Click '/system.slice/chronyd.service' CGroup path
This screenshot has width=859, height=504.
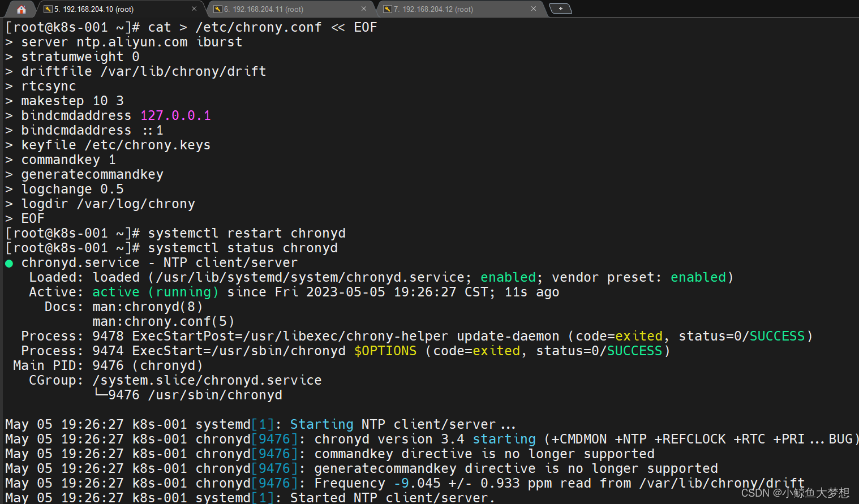207,381
